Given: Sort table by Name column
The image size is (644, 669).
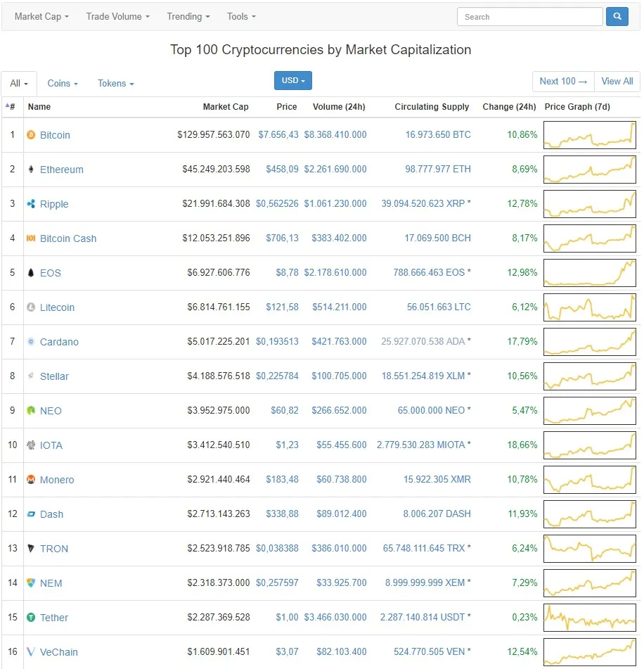Looking at the screenshot, I should point(39,107).
